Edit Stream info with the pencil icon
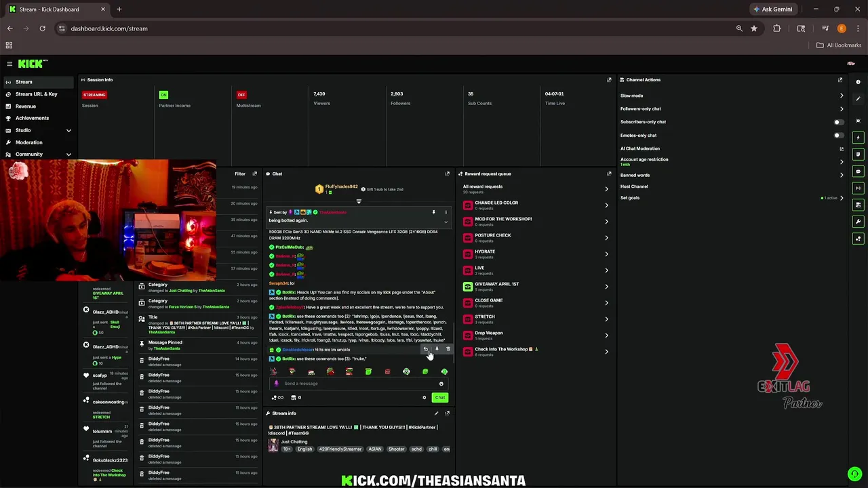This screenshot has height=488, width=868. coord(436,413)
